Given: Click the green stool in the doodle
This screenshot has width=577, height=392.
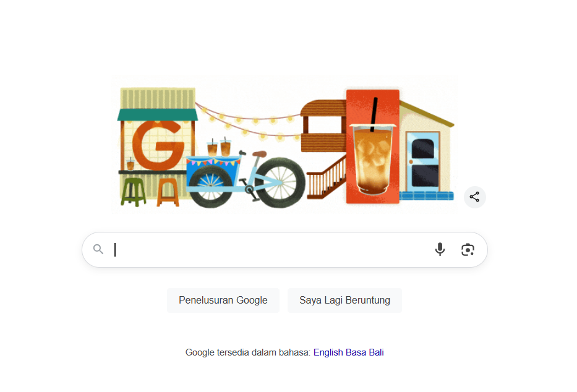Looking at the screenshot, I should 133,192.
